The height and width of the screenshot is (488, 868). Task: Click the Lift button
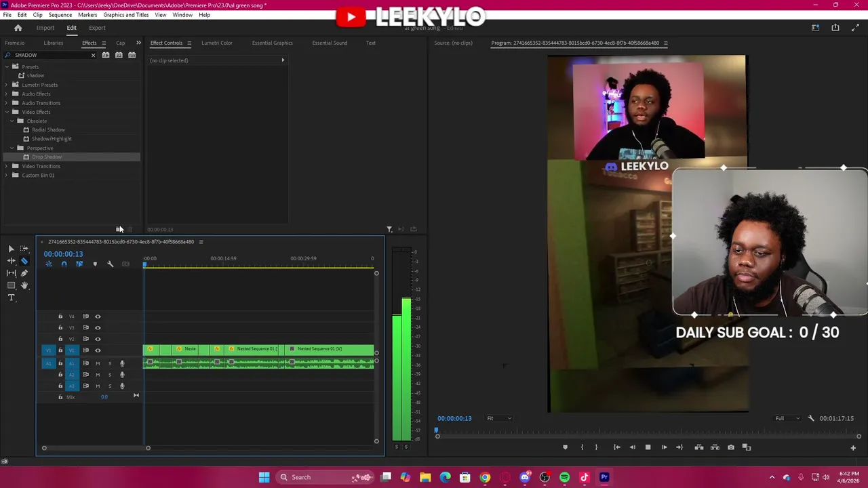(698, 447)
